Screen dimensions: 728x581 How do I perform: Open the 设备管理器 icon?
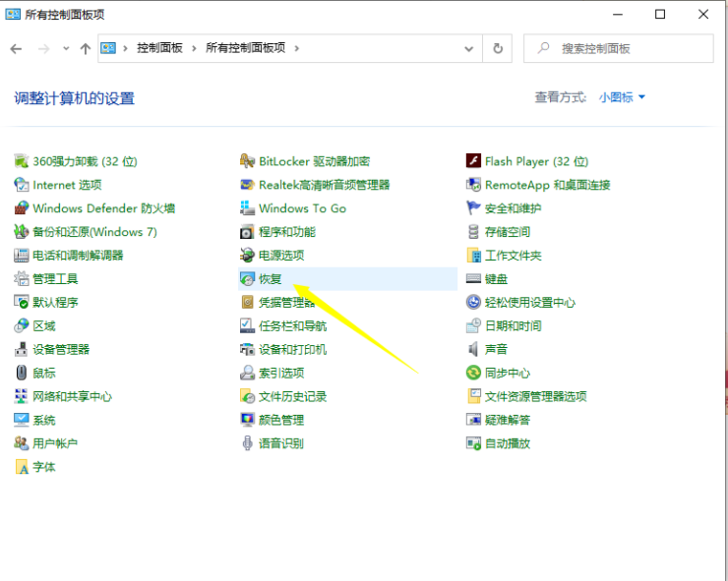[x=22, y=350]
